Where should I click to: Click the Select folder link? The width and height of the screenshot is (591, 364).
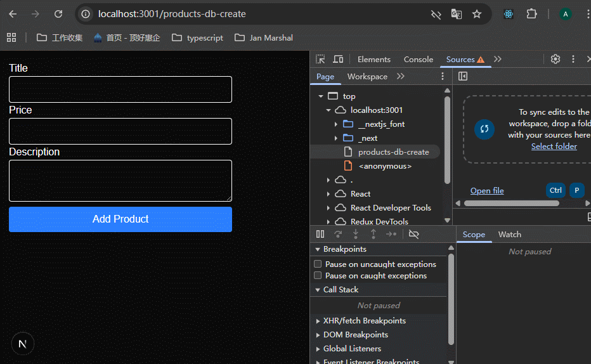(x=554, y=146)
